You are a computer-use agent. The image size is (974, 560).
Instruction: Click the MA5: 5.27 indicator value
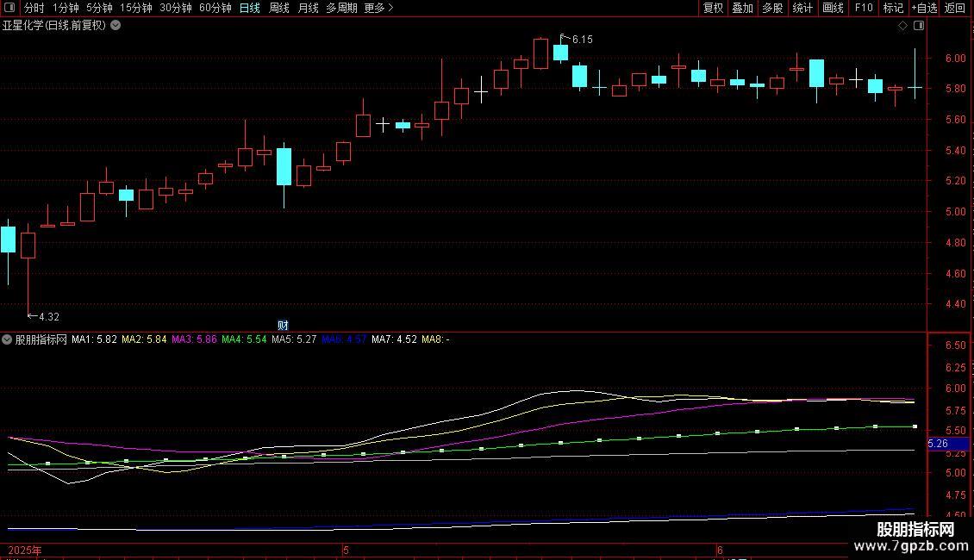[294, 339]
